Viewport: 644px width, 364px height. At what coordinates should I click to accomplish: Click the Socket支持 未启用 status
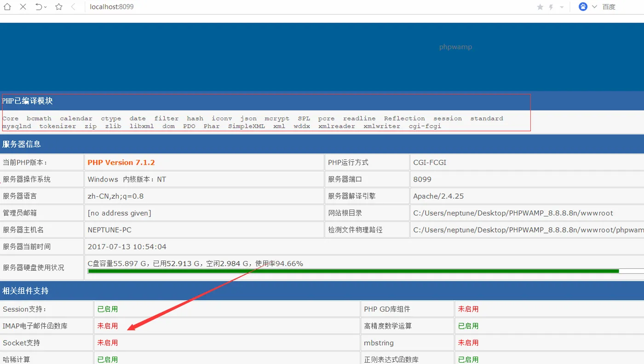pyautogui.click(x=108, y=343)
